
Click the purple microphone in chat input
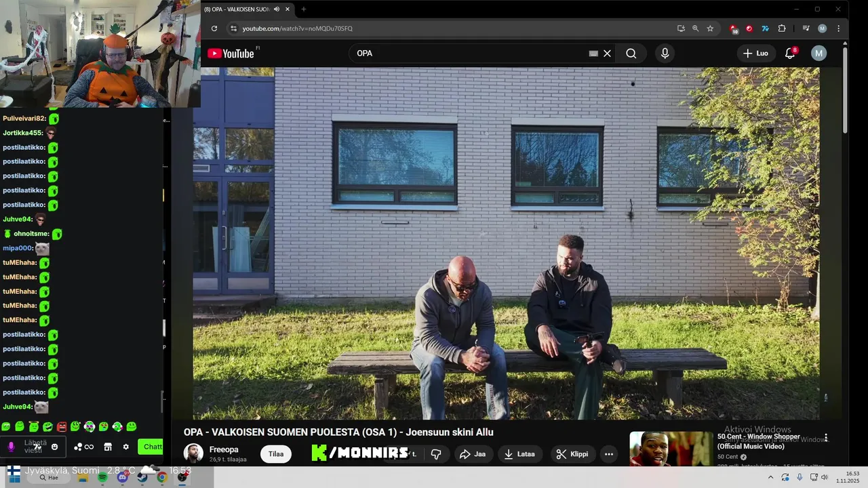point(11,447)
